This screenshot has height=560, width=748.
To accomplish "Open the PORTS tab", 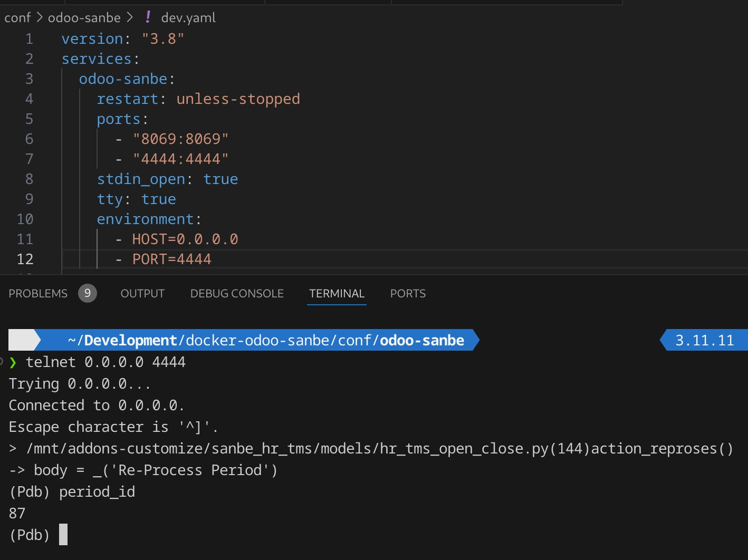I will pos(407,293).
